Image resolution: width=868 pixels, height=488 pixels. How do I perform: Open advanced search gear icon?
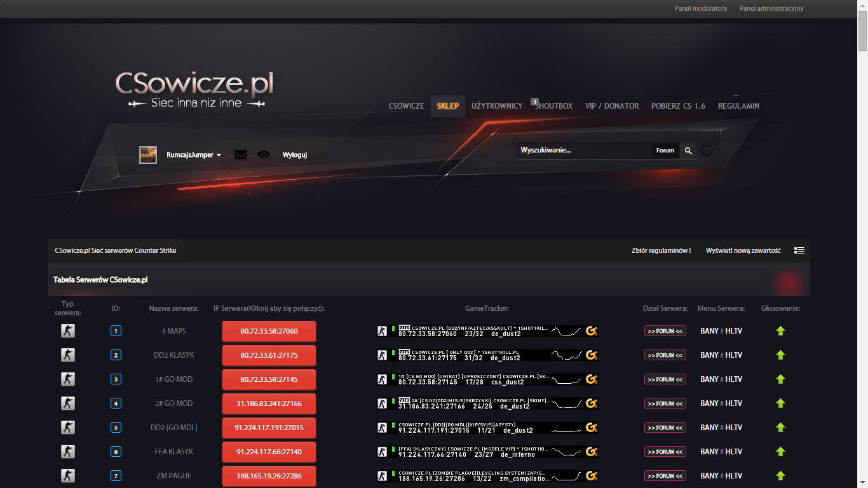pyautogui.click(x=707, y=151)
